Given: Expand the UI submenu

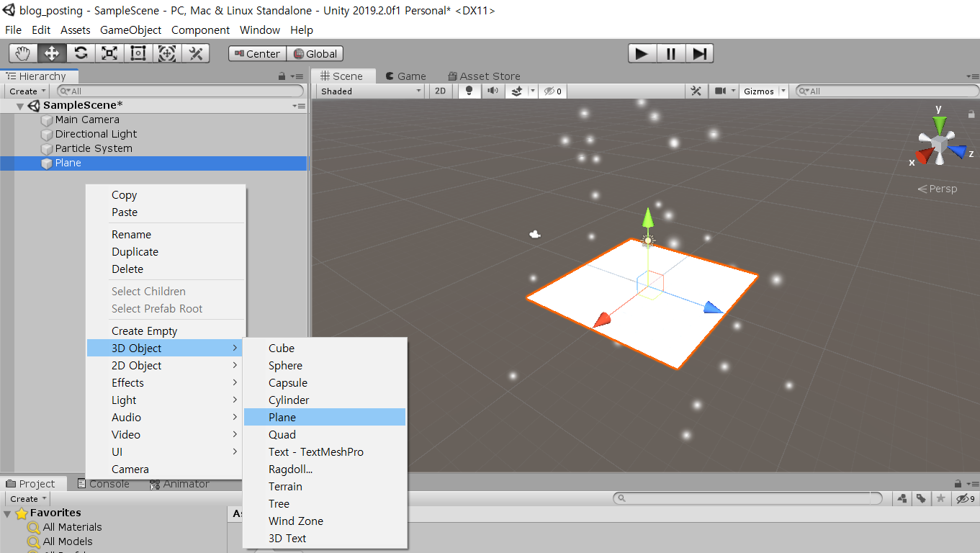Looking at the screenshot, I should pyautogui.click(x=166, y=452).
